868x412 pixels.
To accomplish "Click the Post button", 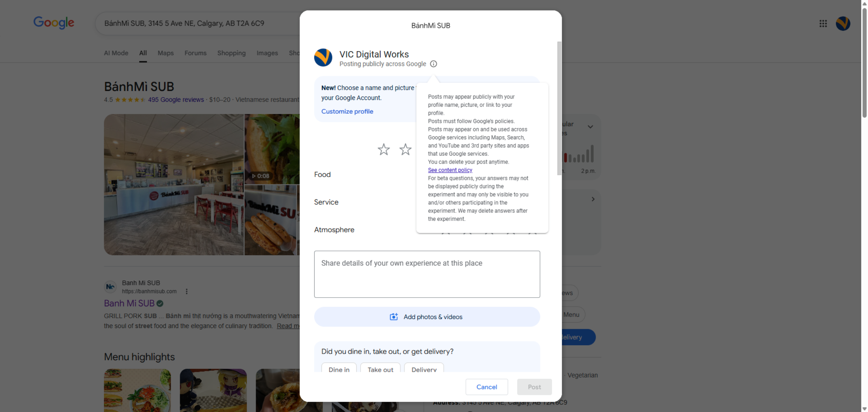I will (534, 387).
